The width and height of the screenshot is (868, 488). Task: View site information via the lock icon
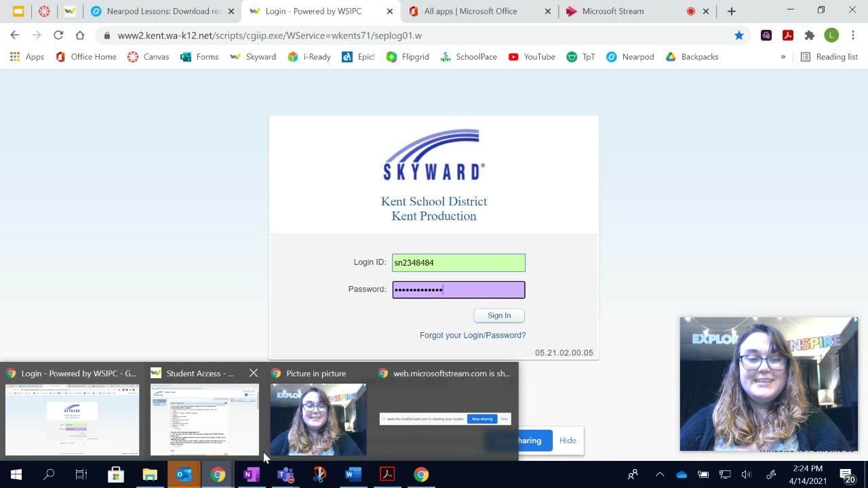pos(107,35)
